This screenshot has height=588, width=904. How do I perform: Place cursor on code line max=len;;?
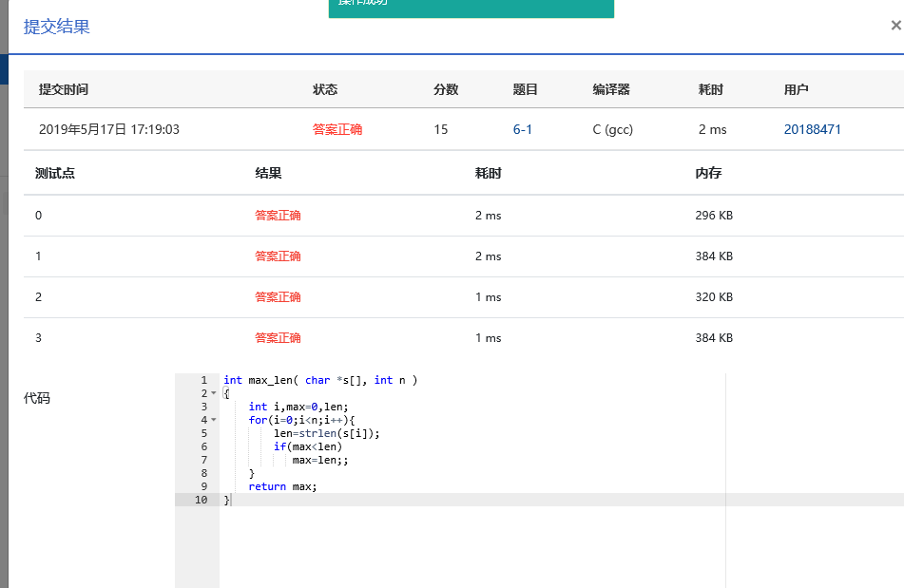pyautogui.click(x=320, y=460)
